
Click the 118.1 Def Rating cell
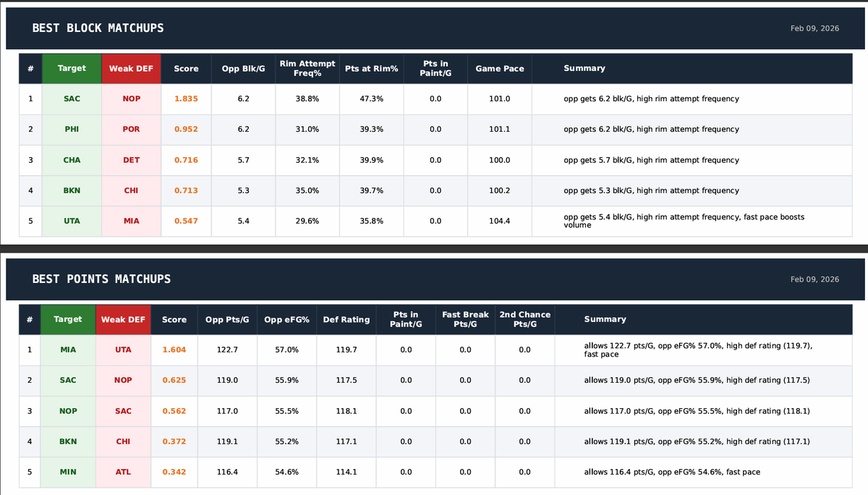coord(346,410)
